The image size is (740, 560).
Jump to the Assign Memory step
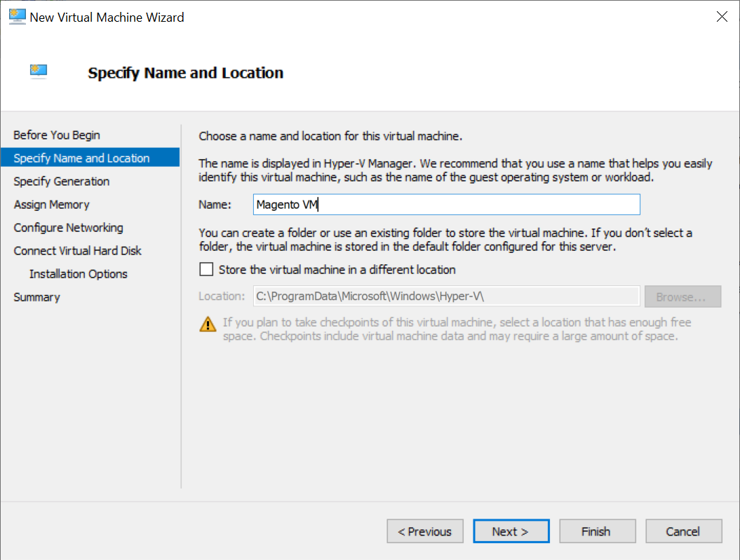[52, 204]
